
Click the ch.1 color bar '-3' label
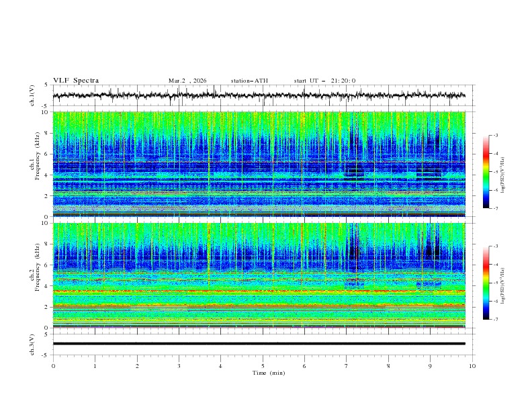tap(496, 135)
